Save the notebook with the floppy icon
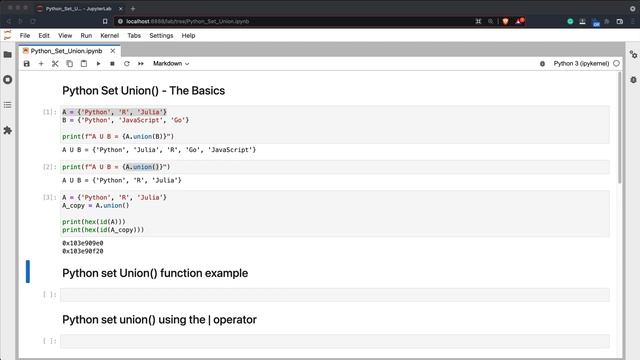Image resolution: width=640 pixels, height=360 pixels. tap(27, 64)
